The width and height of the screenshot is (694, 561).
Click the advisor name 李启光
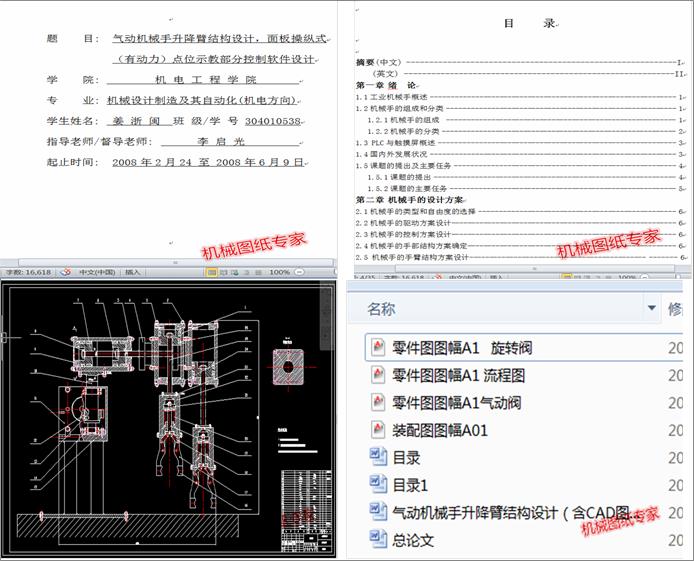click(x=220, y=142)
